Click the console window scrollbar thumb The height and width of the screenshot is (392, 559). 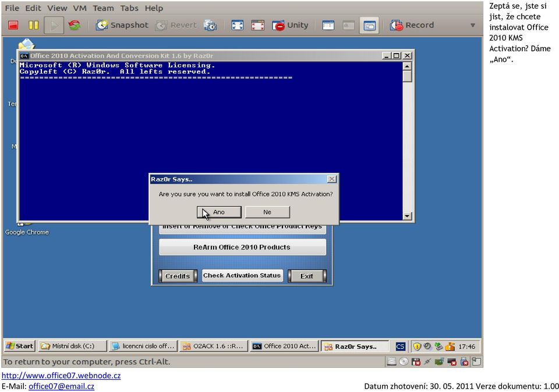pyautogui.click(x=407, y=76)
